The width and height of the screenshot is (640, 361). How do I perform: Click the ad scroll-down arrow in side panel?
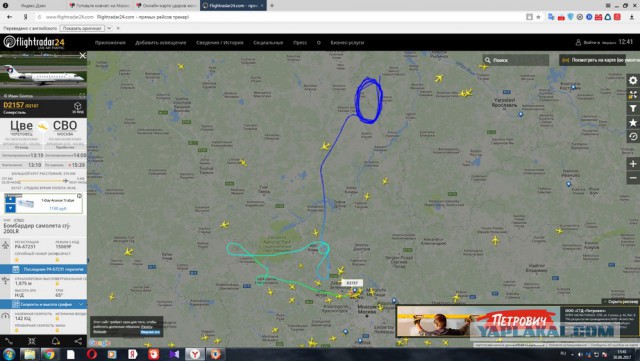pyautogui.click(x=10, y=208)
